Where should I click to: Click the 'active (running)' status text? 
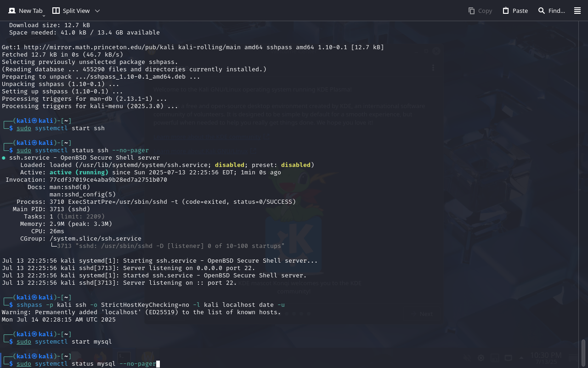click(x=79, y=172)
